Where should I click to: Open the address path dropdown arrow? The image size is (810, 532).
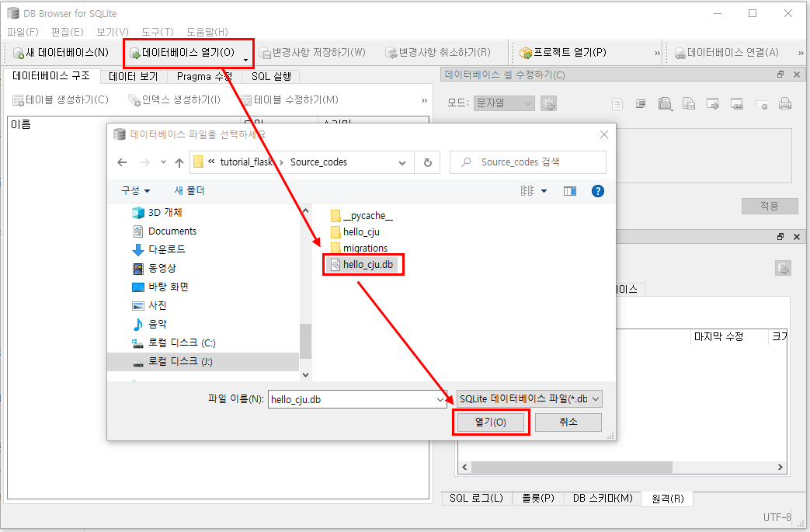coord(402,162)
